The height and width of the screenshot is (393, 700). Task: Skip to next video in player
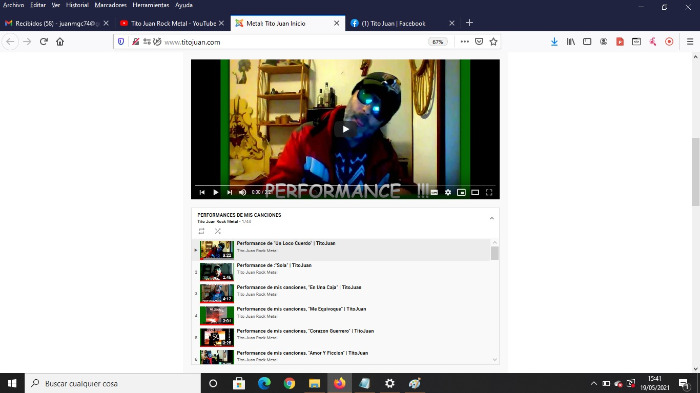click(x=229, y=192)
